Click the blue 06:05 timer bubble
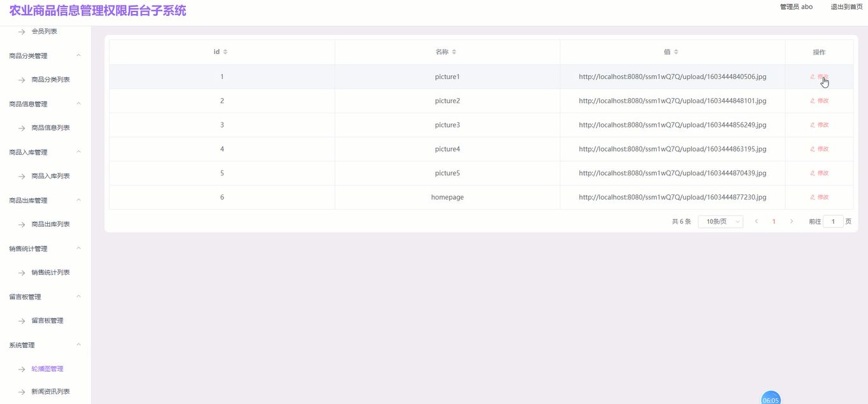The image size is (868, 404). [x=771, y=398]
